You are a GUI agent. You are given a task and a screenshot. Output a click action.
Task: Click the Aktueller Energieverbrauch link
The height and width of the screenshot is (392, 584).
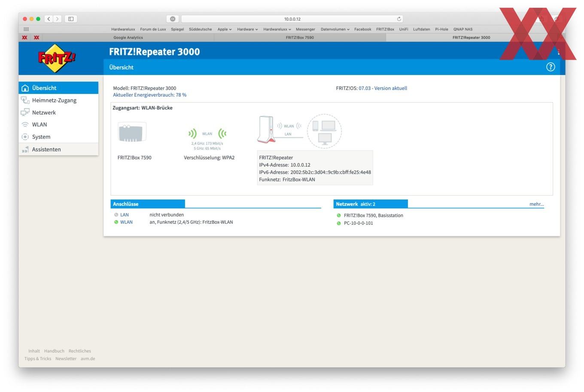click(149, 95)
